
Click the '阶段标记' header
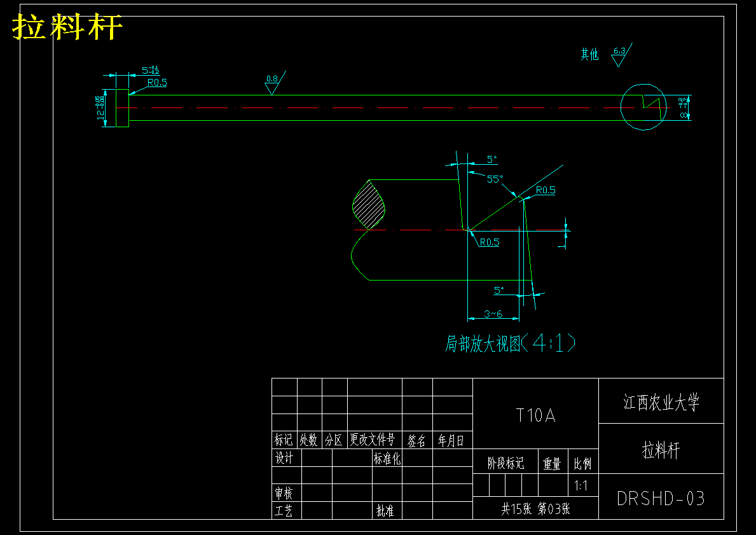click(x=505, y=463)
